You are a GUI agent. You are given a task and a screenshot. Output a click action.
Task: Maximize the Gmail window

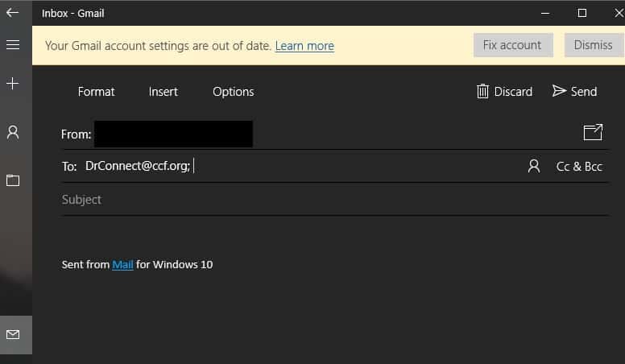(x=582, y=13)
